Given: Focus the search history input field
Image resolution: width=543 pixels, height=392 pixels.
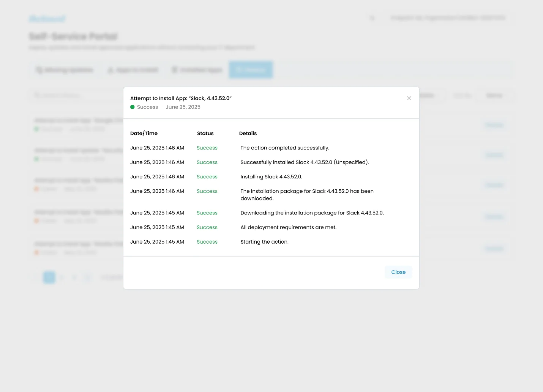Looking at the screenshot, I should [x=76, y=95].
